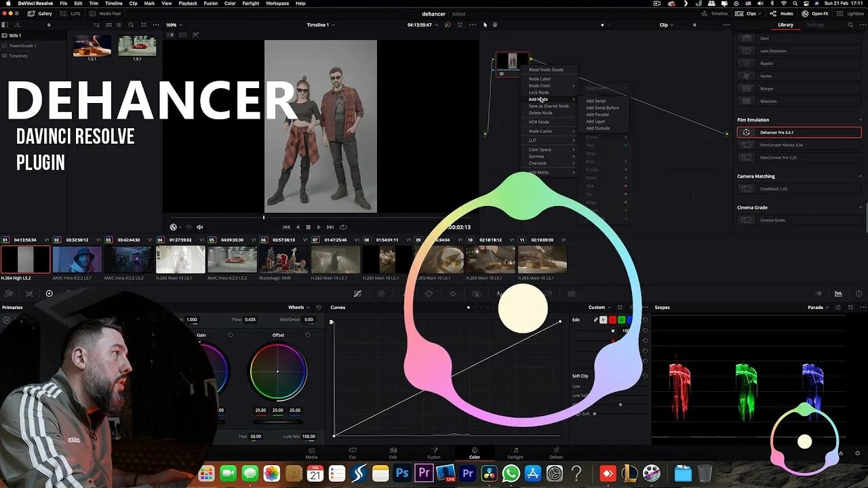This screenshot has width=868, height=488.
Task: Open the Playback menu in menu bar
Action: [188, 3]
